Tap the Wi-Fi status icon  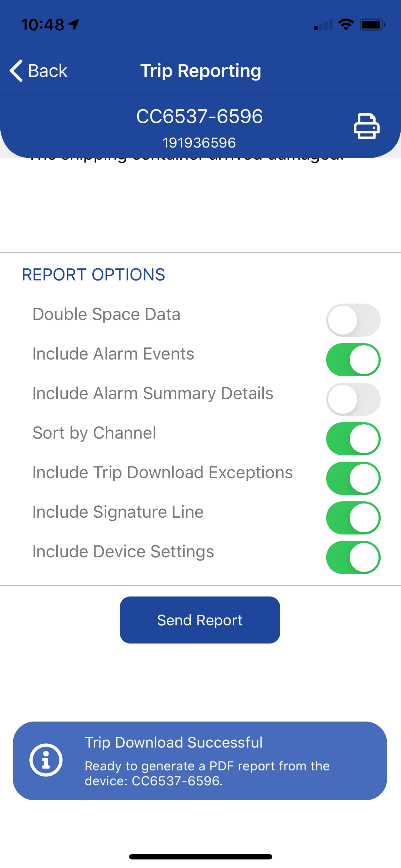click(346, 25)
